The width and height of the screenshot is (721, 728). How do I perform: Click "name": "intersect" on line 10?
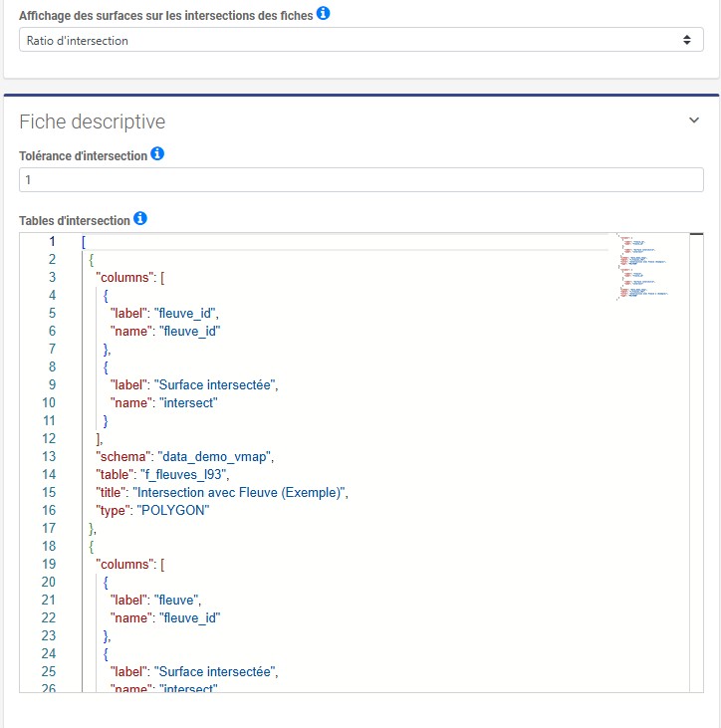[x=163, y=402]
